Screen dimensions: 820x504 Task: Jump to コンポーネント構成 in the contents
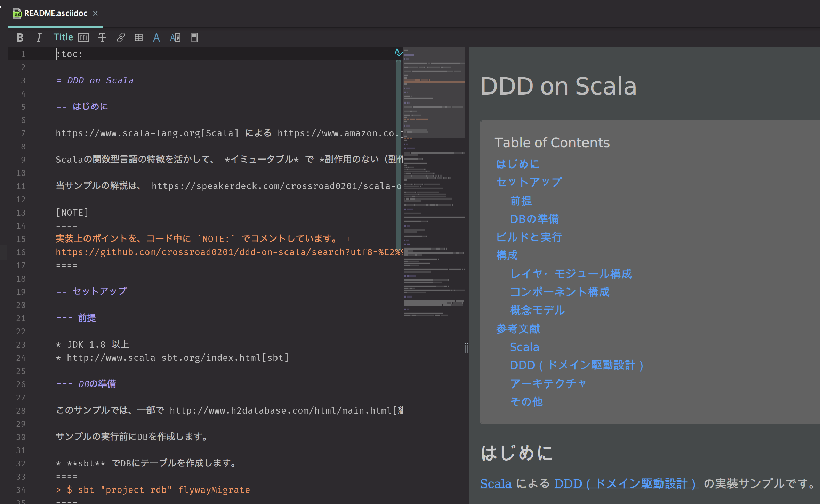560,292
